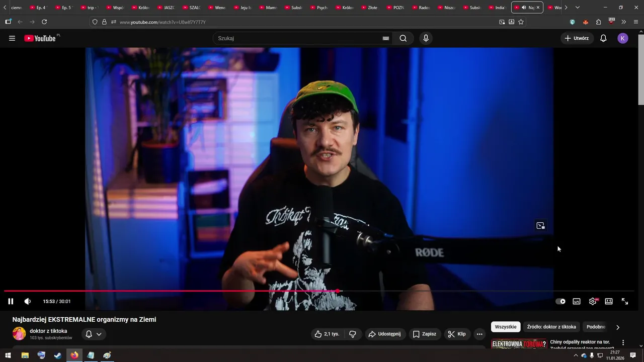Open Steam from the taskbar

[58, 355]
